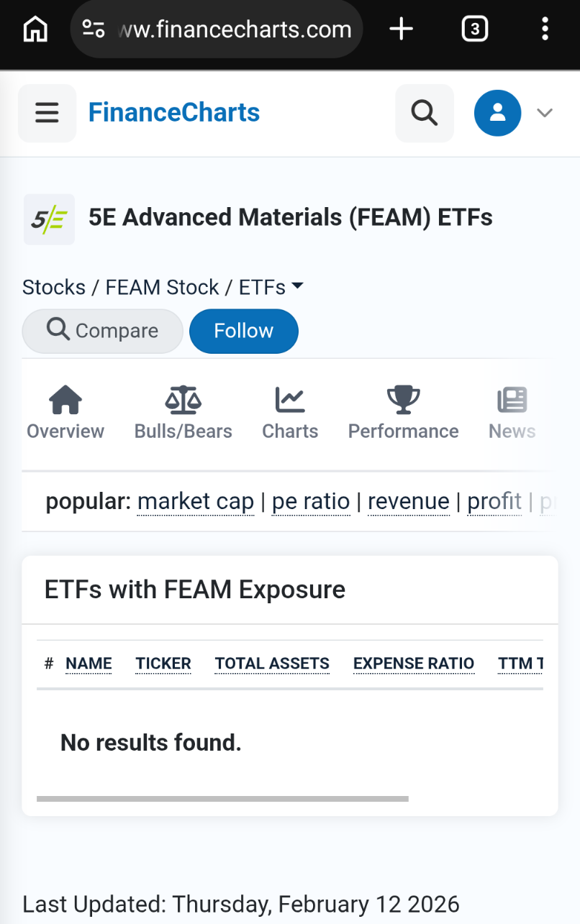This screenshot has width=580, height=924.
Task: Open the market cap popular link
Action: [195, 501]
